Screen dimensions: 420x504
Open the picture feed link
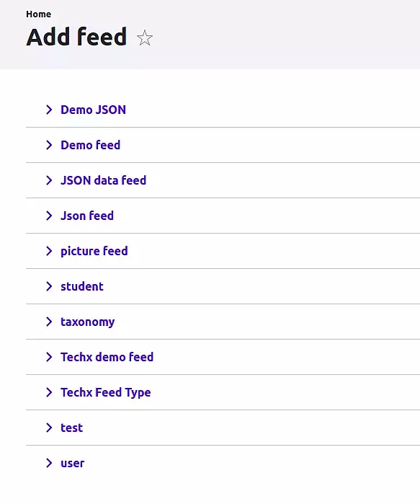[94, 251]
